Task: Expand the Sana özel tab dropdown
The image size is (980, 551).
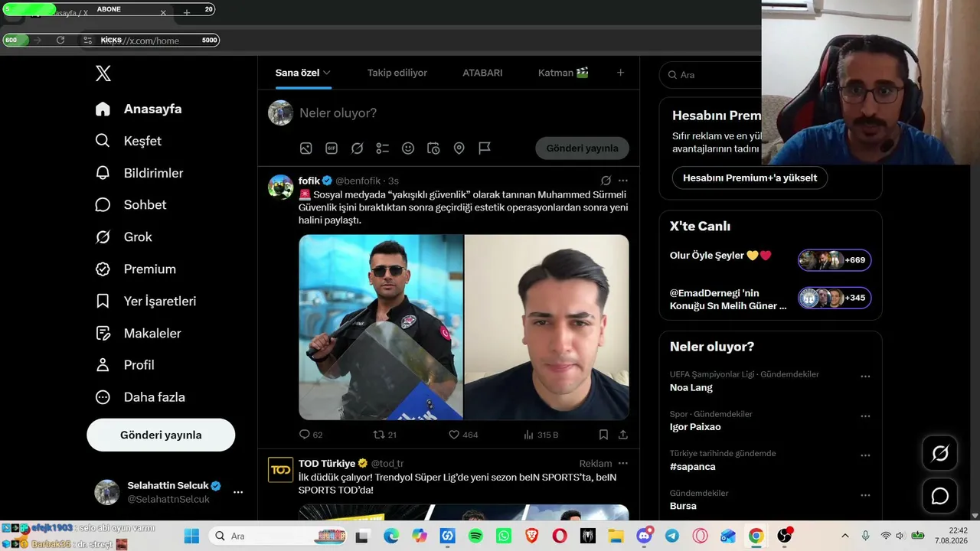Action: coord(326,73)
